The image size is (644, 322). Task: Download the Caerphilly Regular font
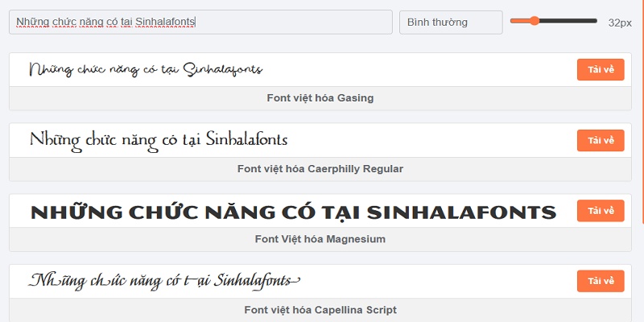click(x=601, y=140)
